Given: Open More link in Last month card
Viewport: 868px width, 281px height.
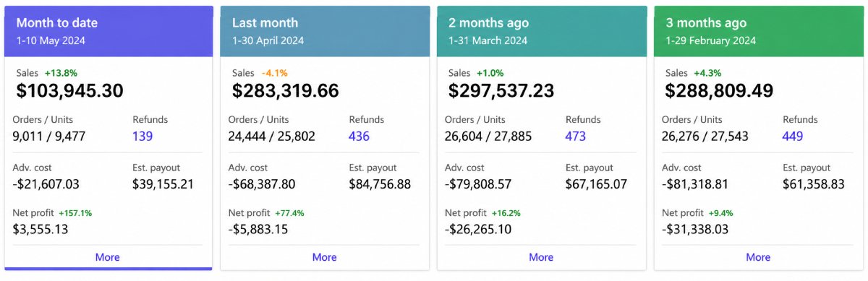Looking at the screenshot, I should (x=324, y=257).
